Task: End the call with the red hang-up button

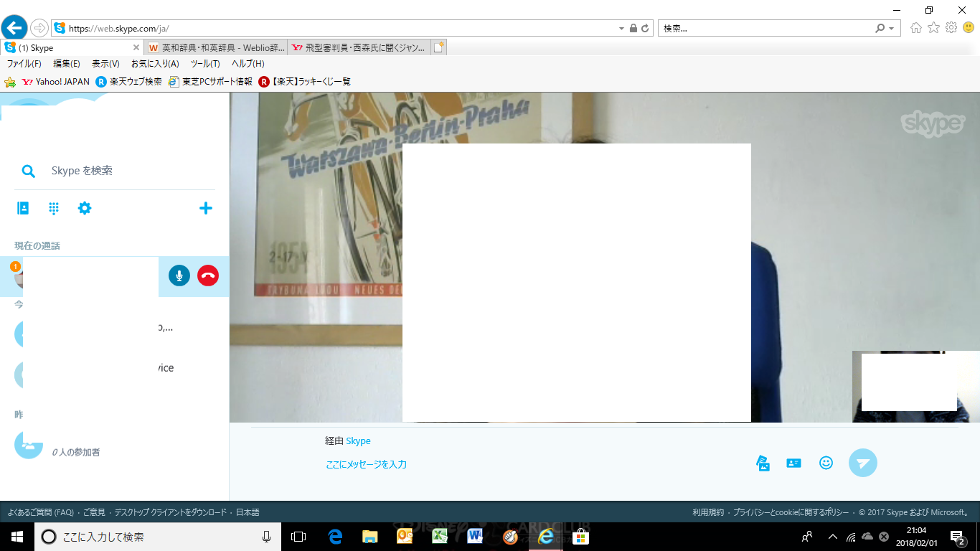Action: point(208,275)
